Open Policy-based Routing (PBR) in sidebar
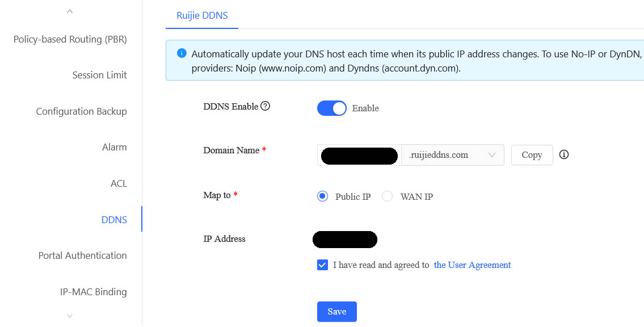This screenshot has width=644, height=327. pos(70,39)
